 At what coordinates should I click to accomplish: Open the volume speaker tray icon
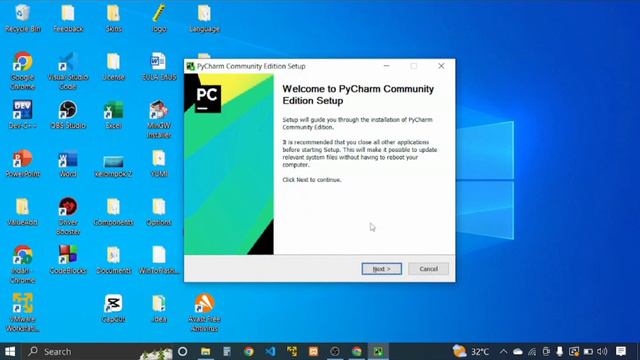click(602, 351)
